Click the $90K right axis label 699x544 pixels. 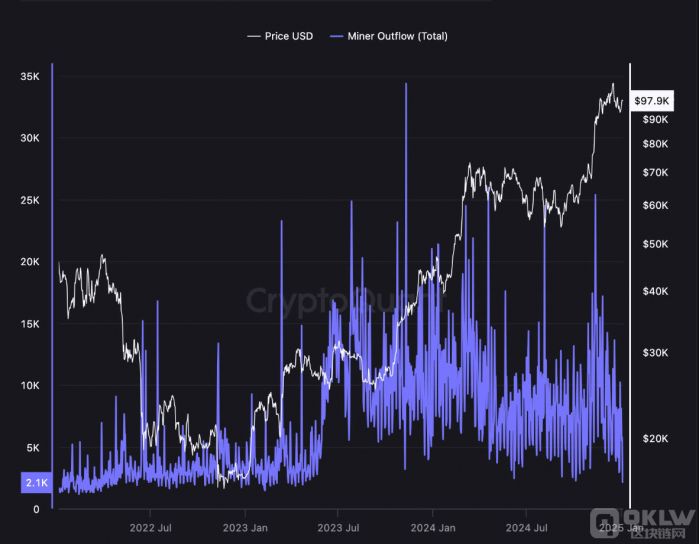pyautogui.click(x=655, y=120)
